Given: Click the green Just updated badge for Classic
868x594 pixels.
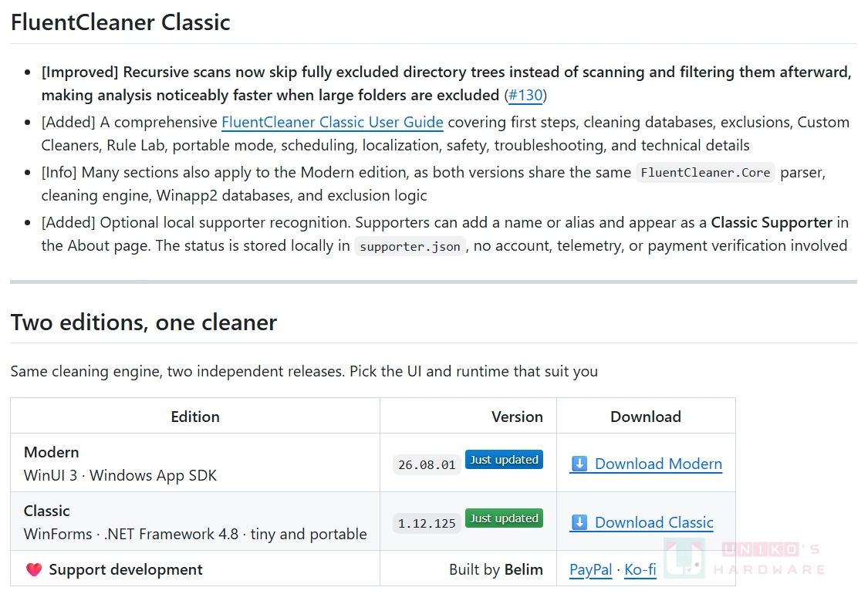Looking at the screenshot, I should [504, 518].
